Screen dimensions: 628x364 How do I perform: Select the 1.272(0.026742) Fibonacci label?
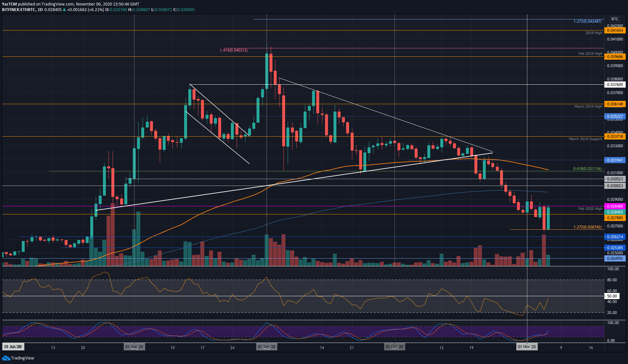click(x=587, y=227)
